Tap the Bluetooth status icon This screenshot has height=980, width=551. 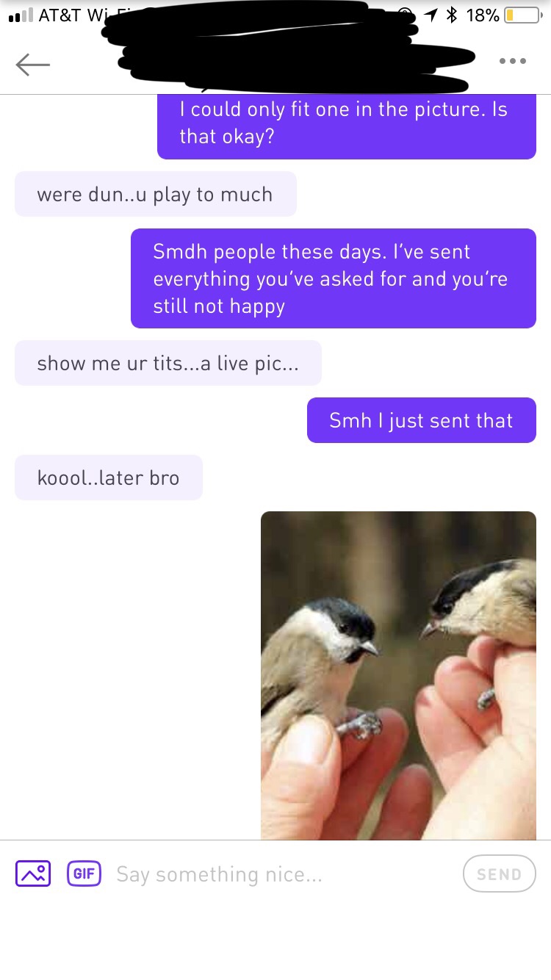coord(453,15)
